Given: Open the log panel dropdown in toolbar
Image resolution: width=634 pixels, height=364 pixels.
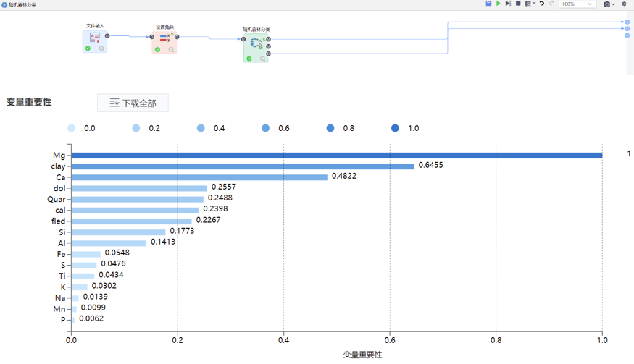Looking at the screenshot, I should (530, 4).
